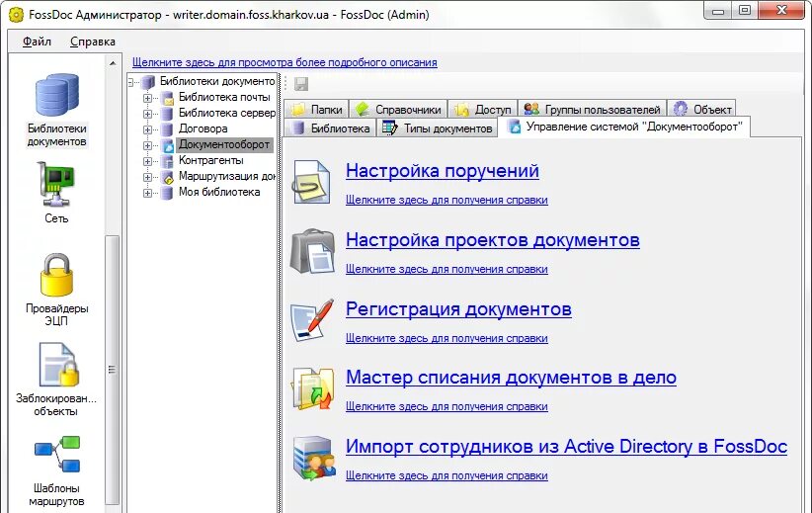Open the Регистрация документов link

click(458, 308)
